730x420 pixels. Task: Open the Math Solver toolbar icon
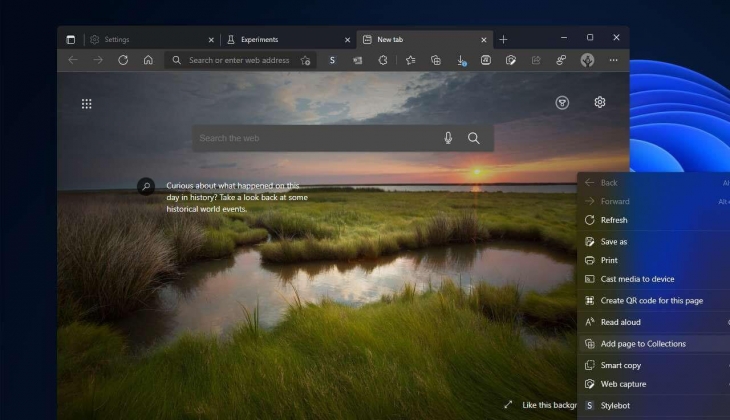[x=486, y=60]
